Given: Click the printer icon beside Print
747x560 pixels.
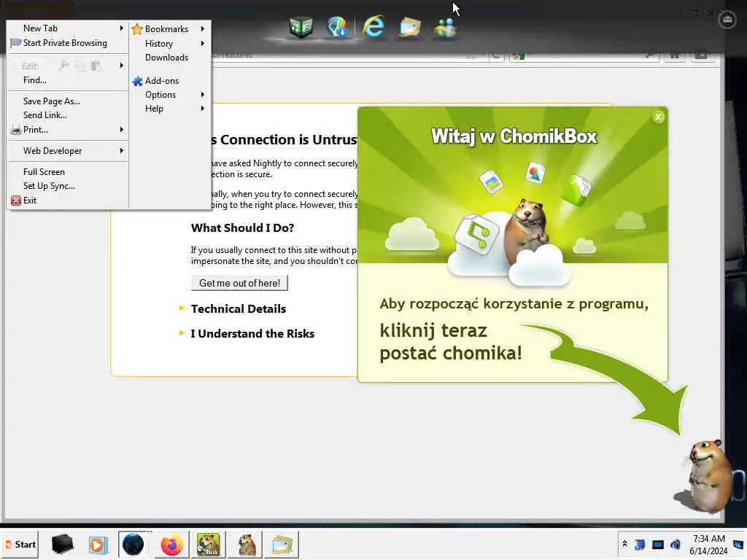Looking at the screenshot, I should click(x=16, y=130).
